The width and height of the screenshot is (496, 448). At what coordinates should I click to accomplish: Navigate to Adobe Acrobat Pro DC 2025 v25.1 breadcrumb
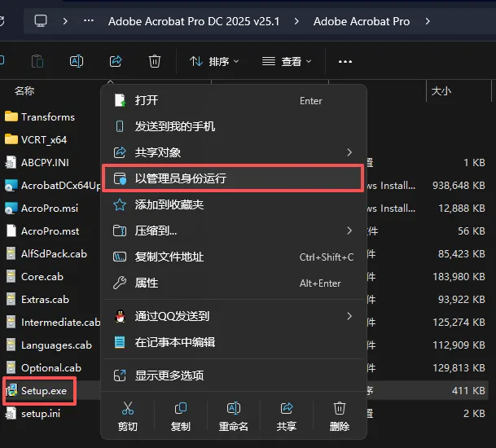tap(194, 21)
